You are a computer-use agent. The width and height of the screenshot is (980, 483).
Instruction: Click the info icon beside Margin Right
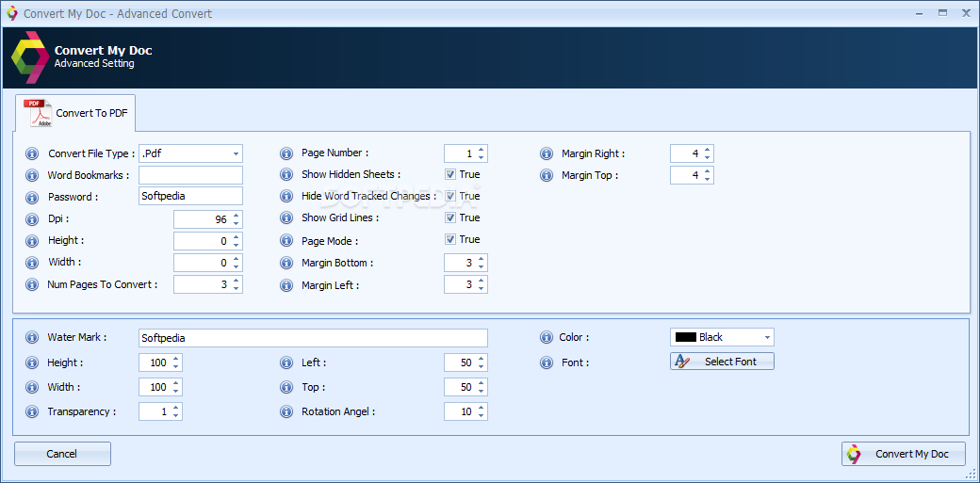pyautogui.click(x=547, y=153)
